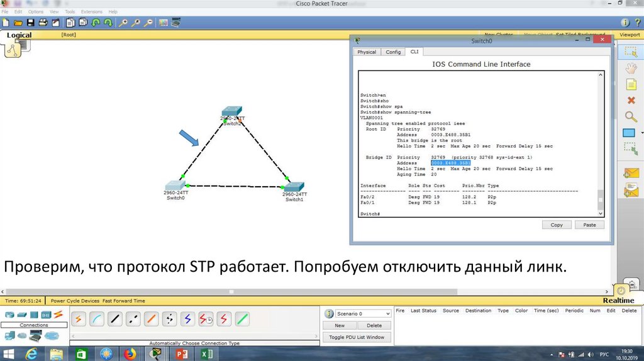The width and height of the screenshot is (644, 361).
Task: Open the Tools menu
Action: (x=70, y=11)
